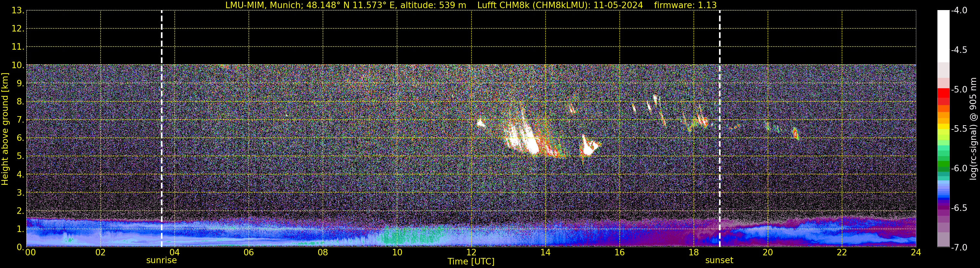The image size is (980, 268).
Task: Click the yellow band of the colorbar
Action: (944, 127)
